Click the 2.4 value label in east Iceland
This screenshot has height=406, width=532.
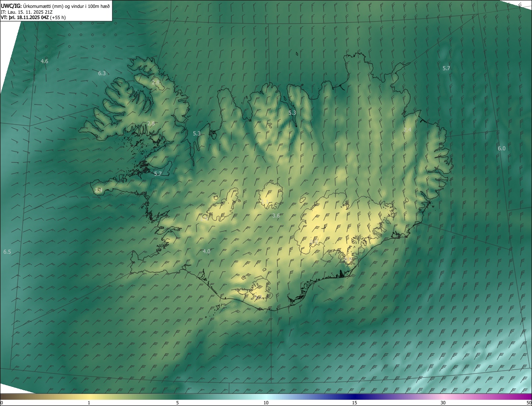[407, 130]
